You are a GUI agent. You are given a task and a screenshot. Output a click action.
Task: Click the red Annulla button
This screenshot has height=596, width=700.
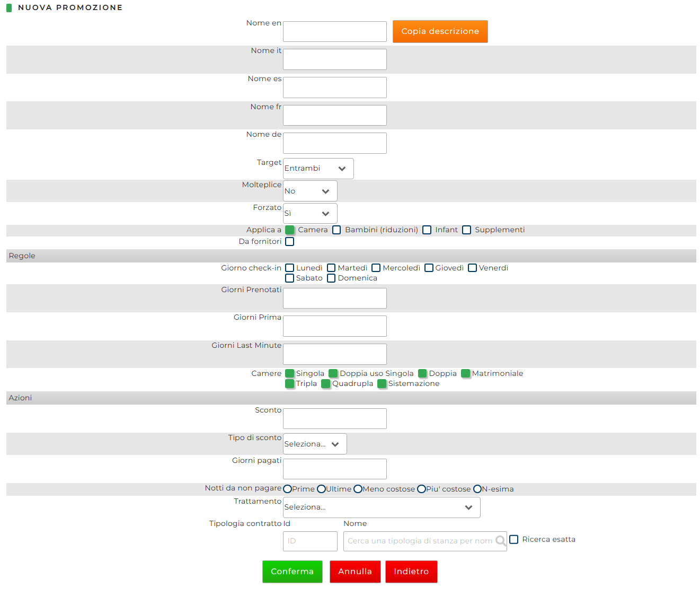(x=355, y=572)
